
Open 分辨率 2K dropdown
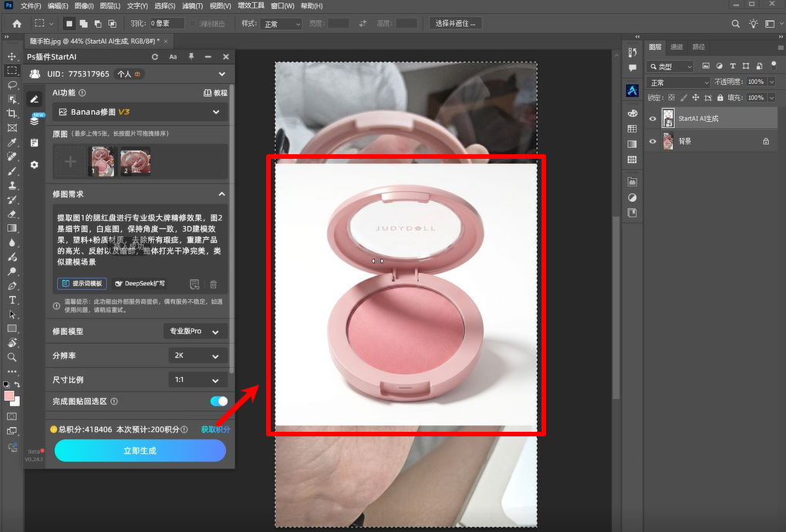pyautogui.click(x=197, y=355)
